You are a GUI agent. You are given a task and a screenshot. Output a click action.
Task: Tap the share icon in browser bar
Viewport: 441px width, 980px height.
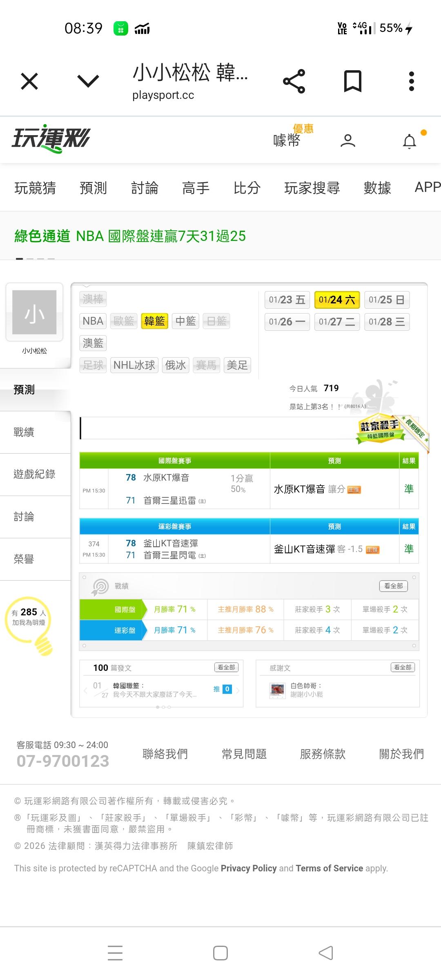click(x=294, y=81)
